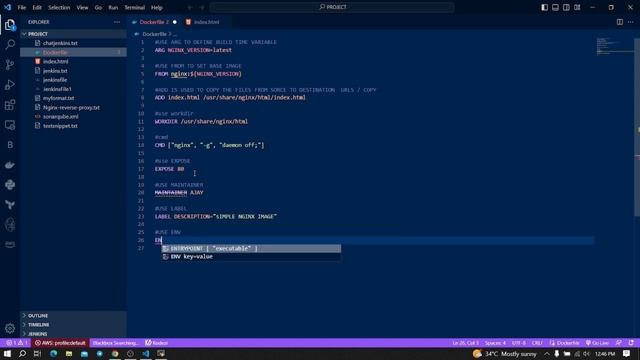Click Go Live in status bar
640x360 pixels.
598,343
